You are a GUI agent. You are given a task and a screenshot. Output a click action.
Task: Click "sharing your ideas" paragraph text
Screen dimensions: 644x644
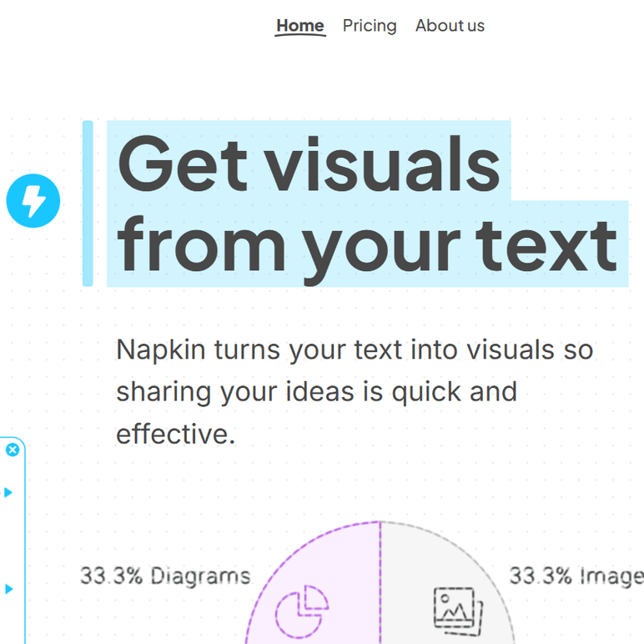pyautogui.click(x=234, y=391)
